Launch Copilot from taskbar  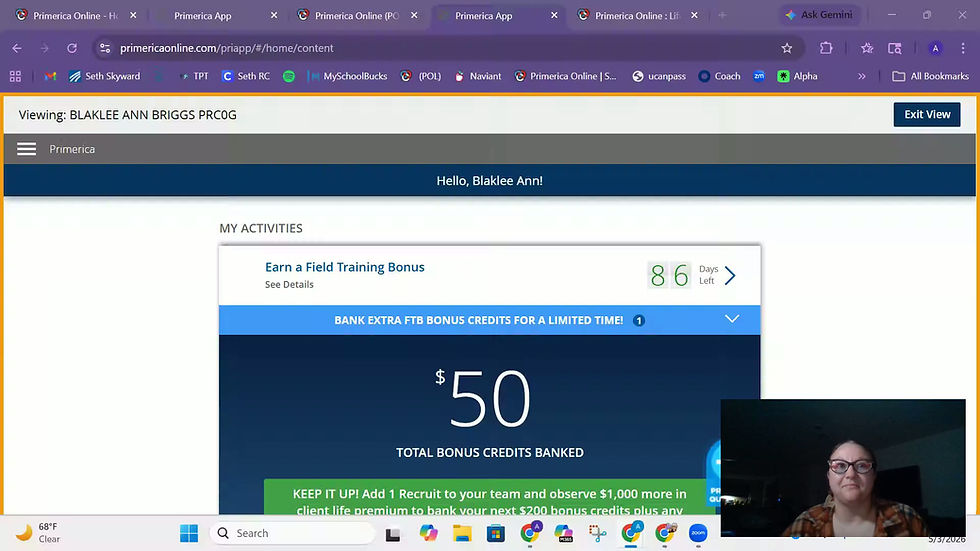[428, 533]
